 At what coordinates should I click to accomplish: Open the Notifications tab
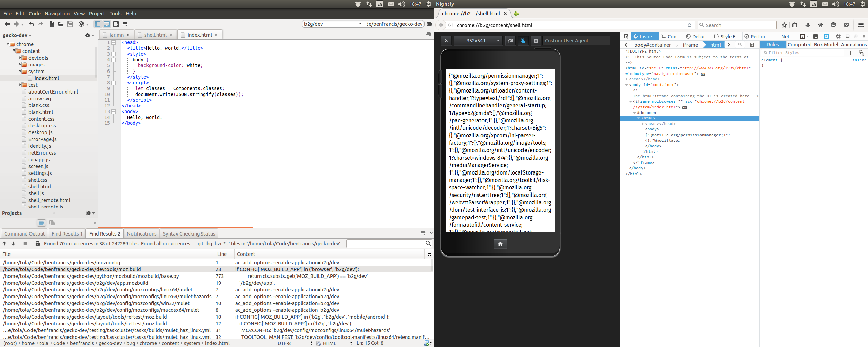click(141, 234)
